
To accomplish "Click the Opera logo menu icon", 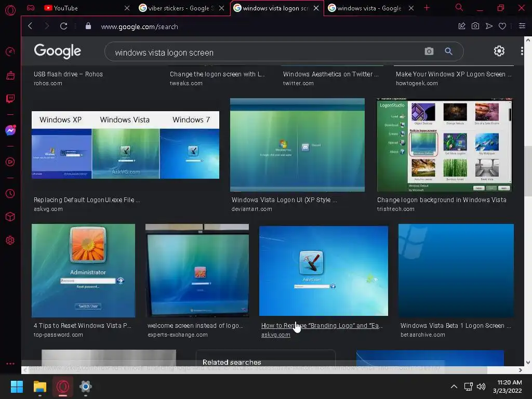I will click(10, 10).
